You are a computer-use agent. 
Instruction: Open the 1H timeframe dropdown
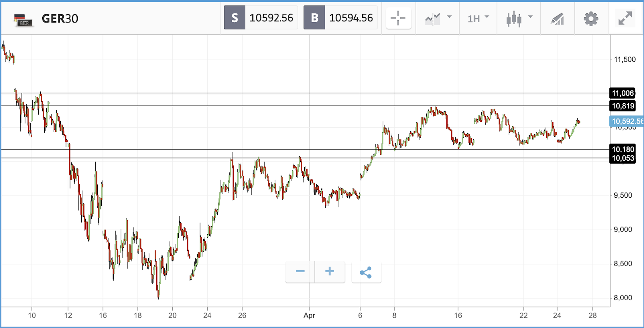[478, 18]
